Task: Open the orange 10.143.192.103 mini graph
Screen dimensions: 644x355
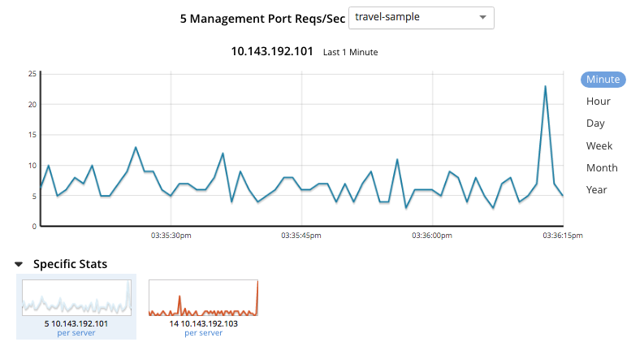Action: [203, 298]
